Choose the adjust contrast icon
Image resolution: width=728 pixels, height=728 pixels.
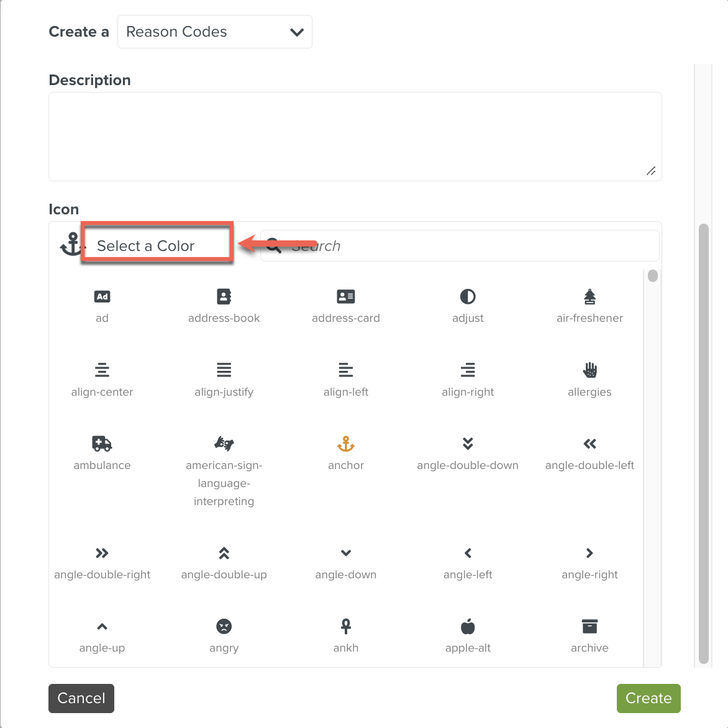[468, 297]
